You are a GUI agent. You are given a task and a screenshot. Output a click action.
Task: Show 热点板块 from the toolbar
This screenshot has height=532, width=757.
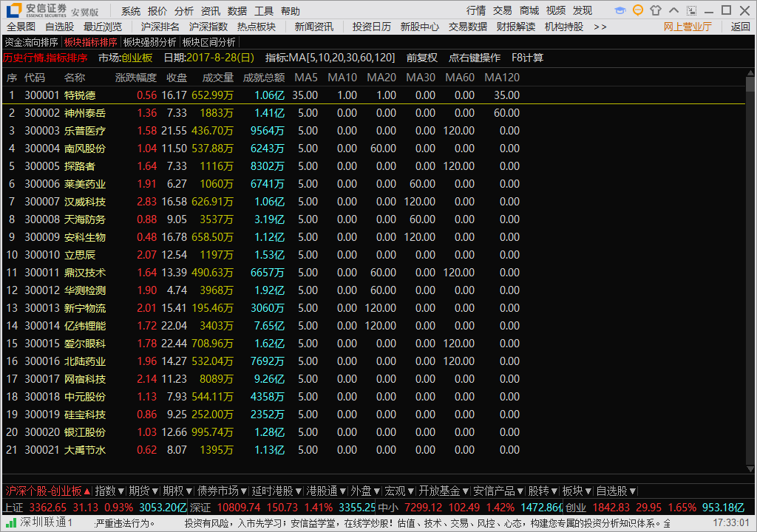[257, 27]
